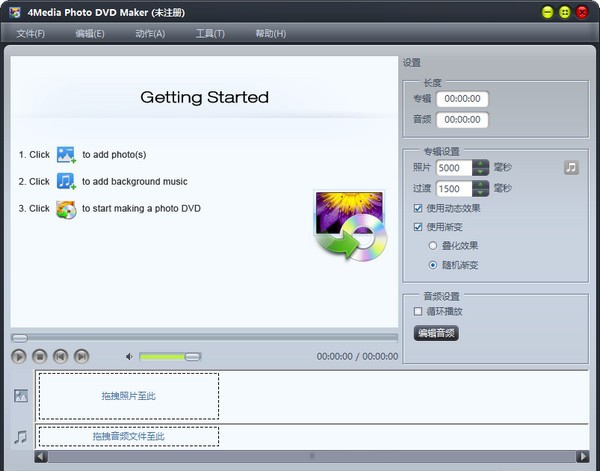Viewport: 600px width, 471px height.
Task: Click the app logo in the title bar
Action: click(x=15, y=13)
